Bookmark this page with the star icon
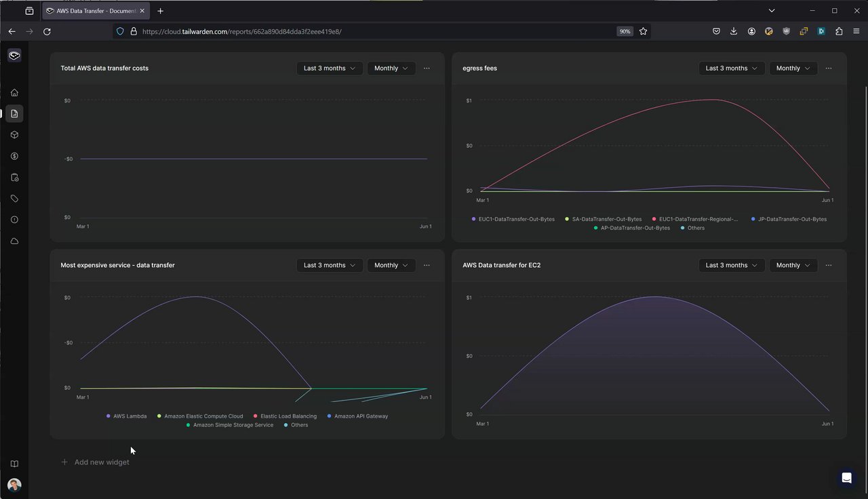Viewport: 868px width, 499px height. [643, 31]
